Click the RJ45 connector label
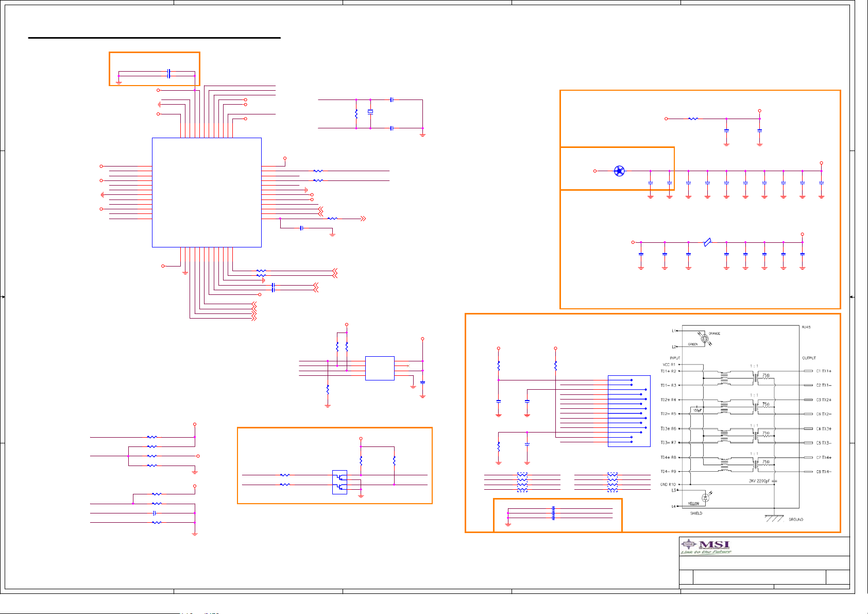The width and height of the screenshot is (868, 614). click(x=806, y=327)
